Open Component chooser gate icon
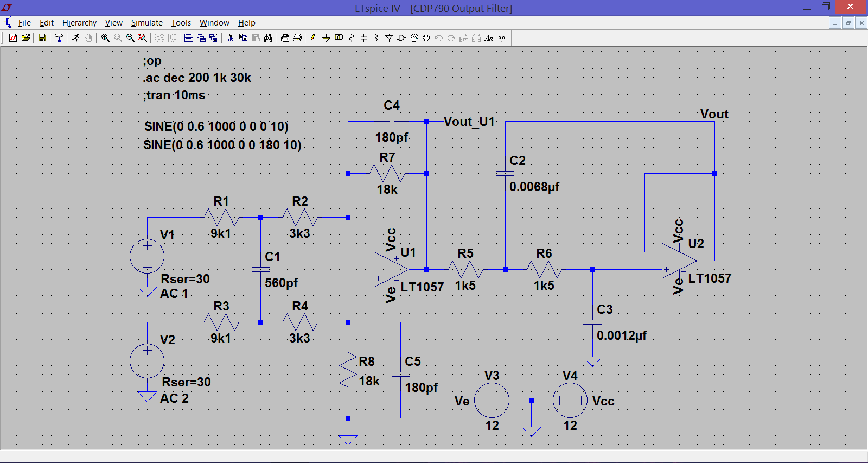868x463 pixels. pyautogui.click(x=401, y=38)
